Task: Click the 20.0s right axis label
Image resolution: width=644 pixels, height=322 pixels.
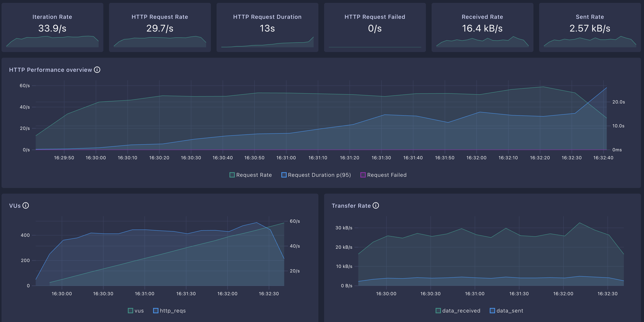Action: coord(619,102)
